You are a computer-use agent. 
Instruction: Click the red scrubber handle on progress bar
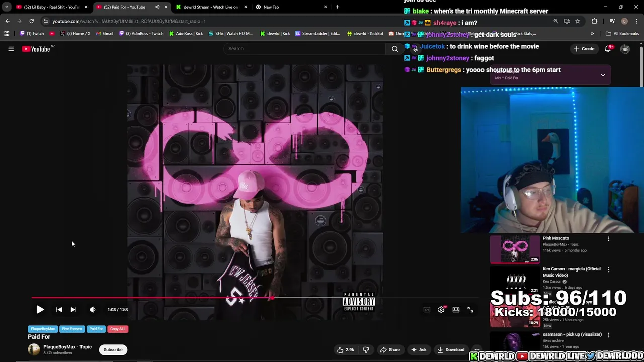click(271, 298)
